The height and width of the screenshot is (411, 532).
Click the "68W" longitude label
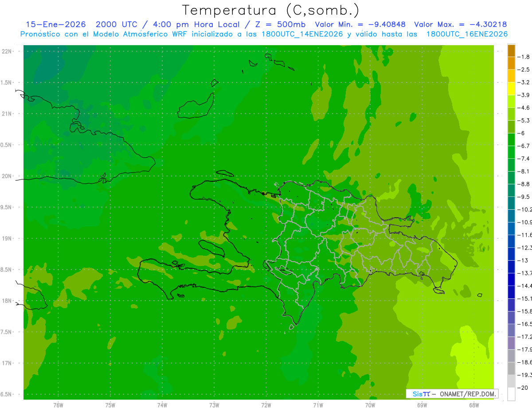(474, 405)
